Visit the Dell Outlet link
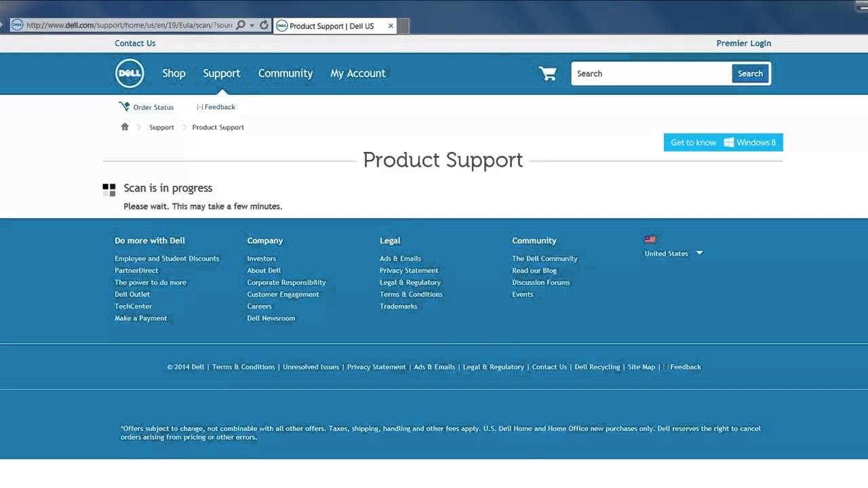 [132, 294]
